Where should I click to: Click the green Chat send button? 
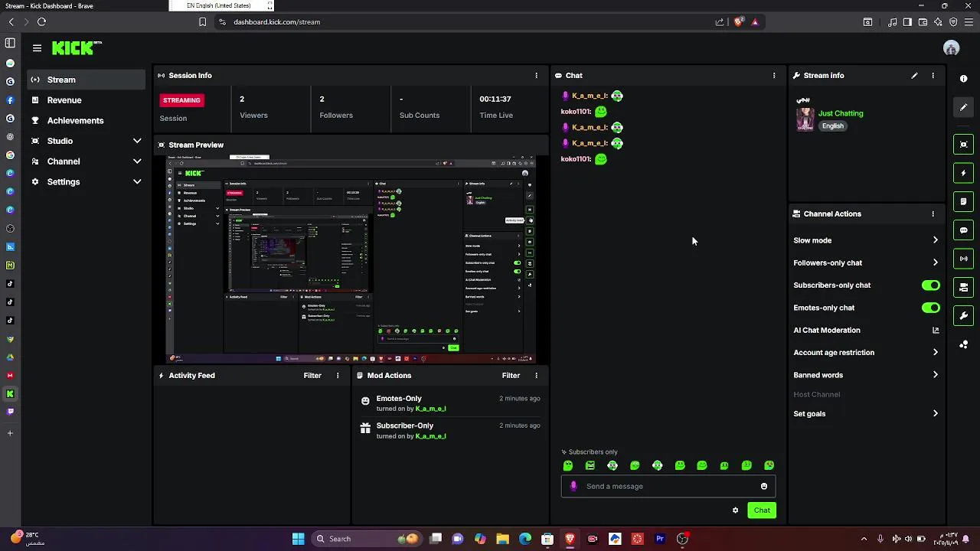click(x=762, y=510)
